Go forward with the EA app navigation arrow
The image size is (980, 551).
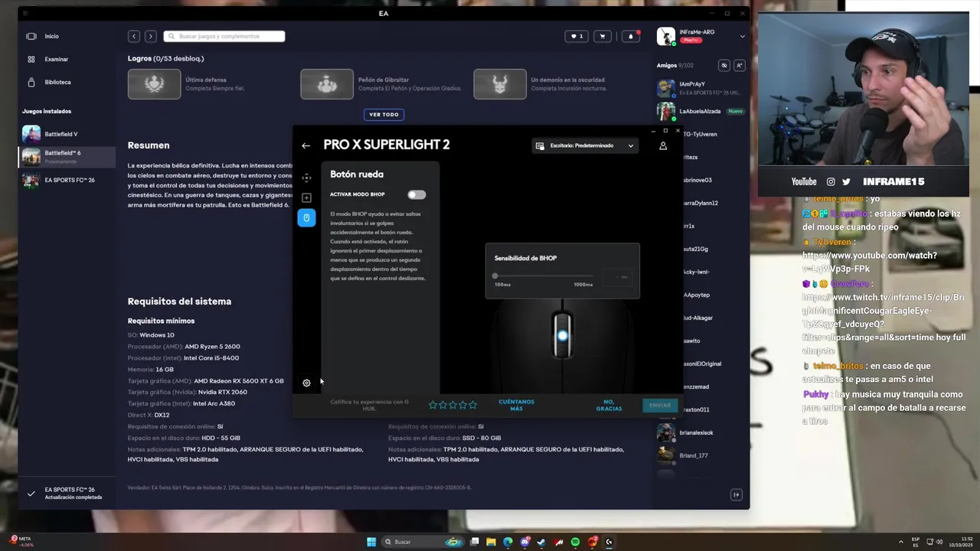tap(151, 36)
